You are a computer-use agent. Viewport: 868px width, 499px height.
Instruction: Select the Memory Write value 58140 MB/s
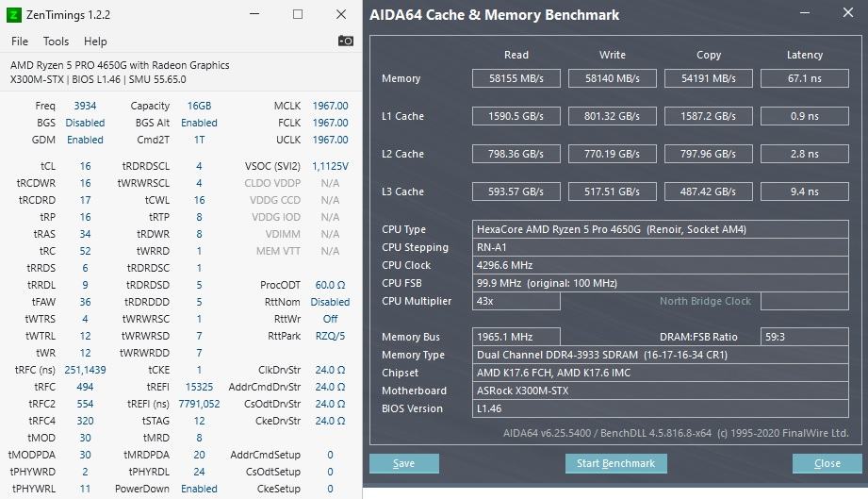click(x=613, y=78)
